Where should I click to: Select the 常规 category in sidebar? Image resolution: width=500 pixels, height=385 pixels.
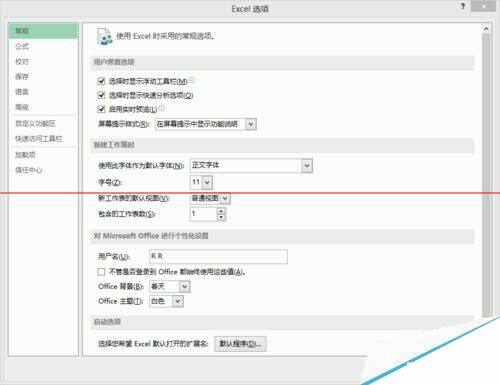pos(43,31)
